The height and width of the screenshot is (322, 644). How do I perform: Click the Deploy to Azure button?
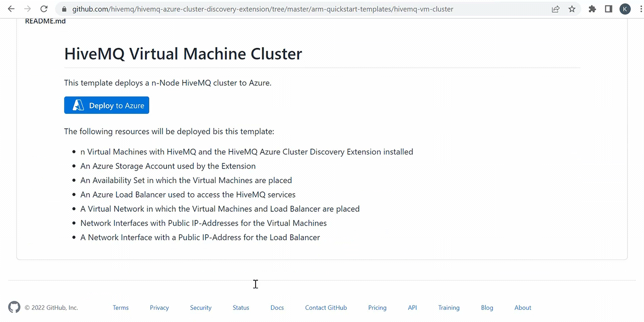[x=107, y=105]
